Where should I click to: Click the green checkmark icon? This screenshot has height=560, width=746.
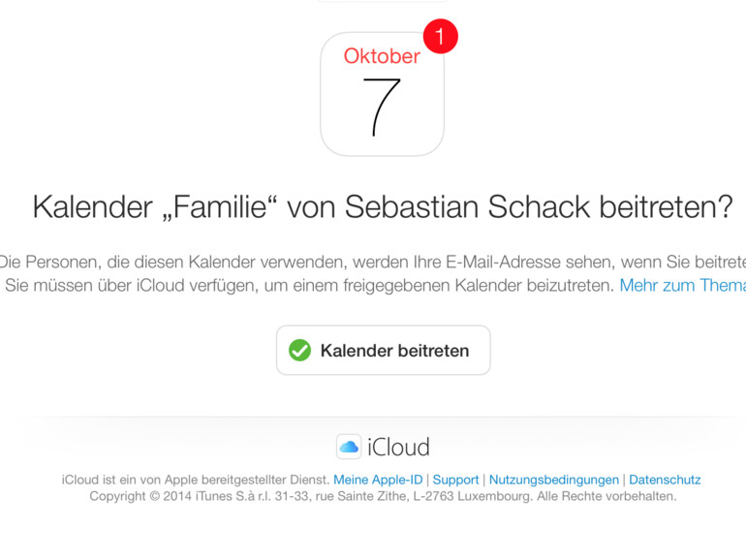(300, 351)
